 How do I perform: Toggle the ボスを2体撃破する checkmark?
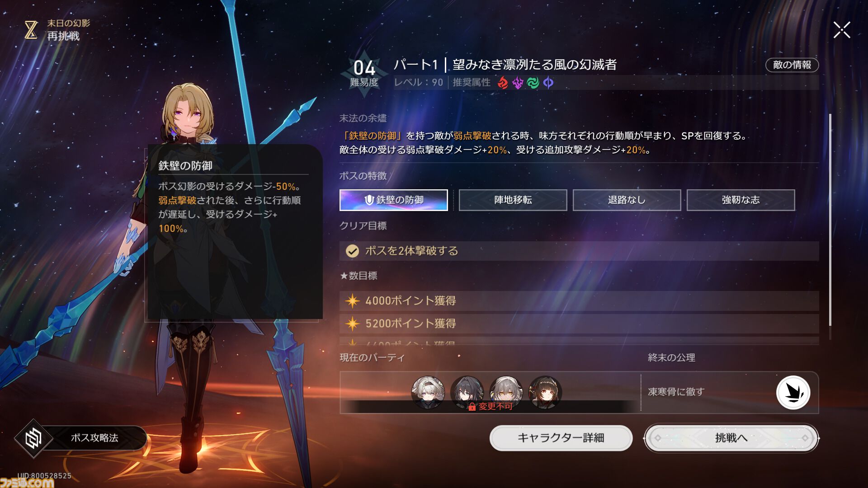[x=352, y=251]
